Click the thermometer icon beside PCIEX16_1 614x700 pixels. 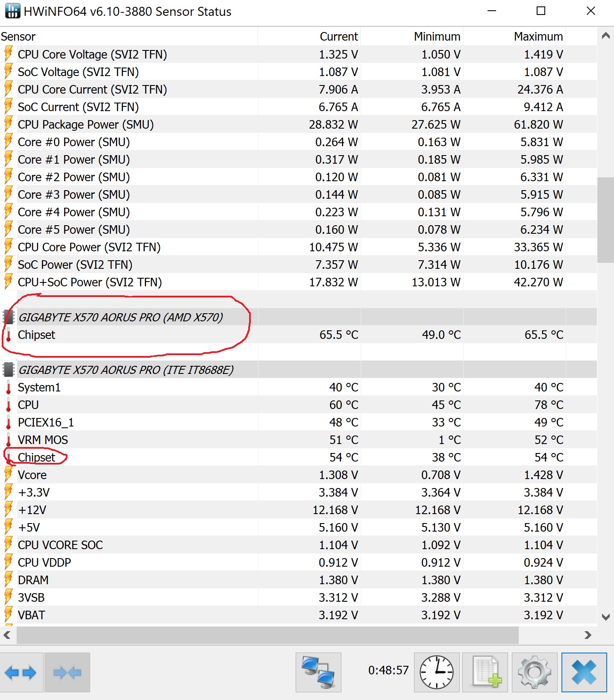tap(8, 423)
